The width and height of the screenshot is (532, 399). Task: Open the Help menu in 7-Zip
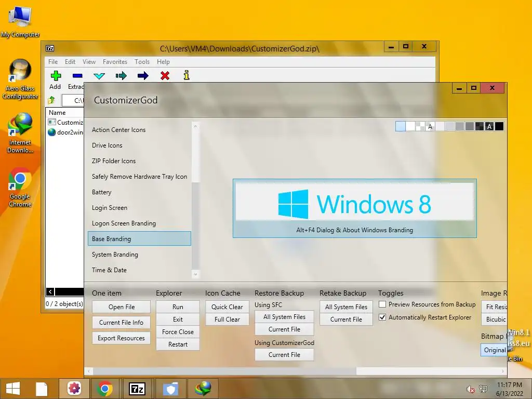[x=163, y=62]
